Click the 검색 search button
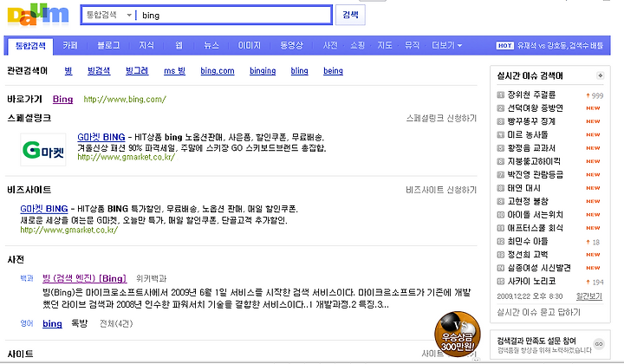Viewport: 624px width, 364px height. [x=350, y=15]
